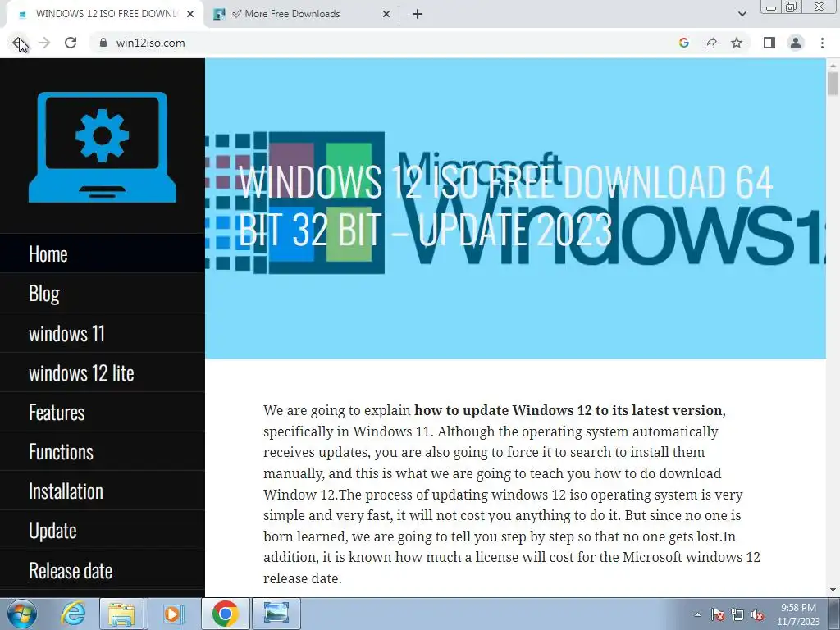
Task: Expand the tab search dropdown arrow
Action: point(742,15)
